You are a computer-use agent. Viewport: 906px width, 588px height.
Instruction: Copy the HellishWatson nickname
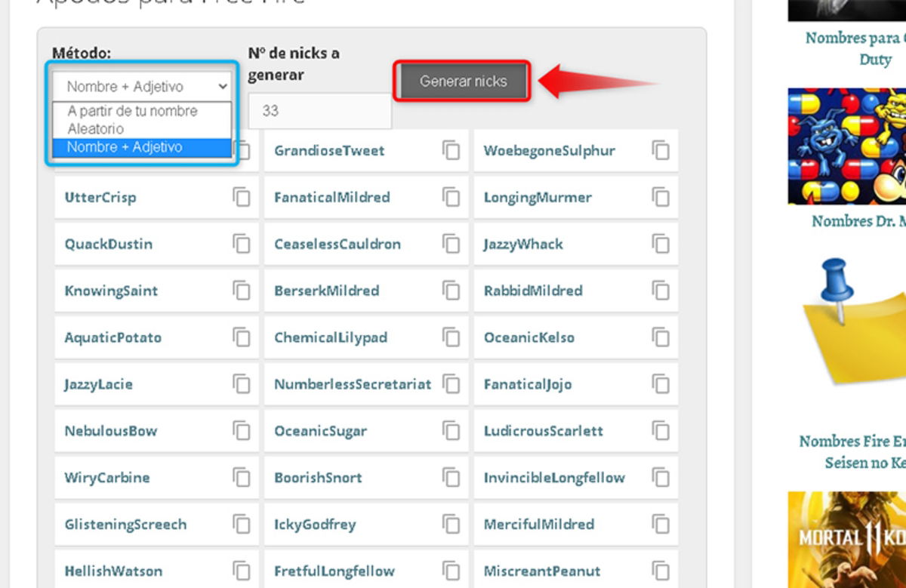point(242,571)
